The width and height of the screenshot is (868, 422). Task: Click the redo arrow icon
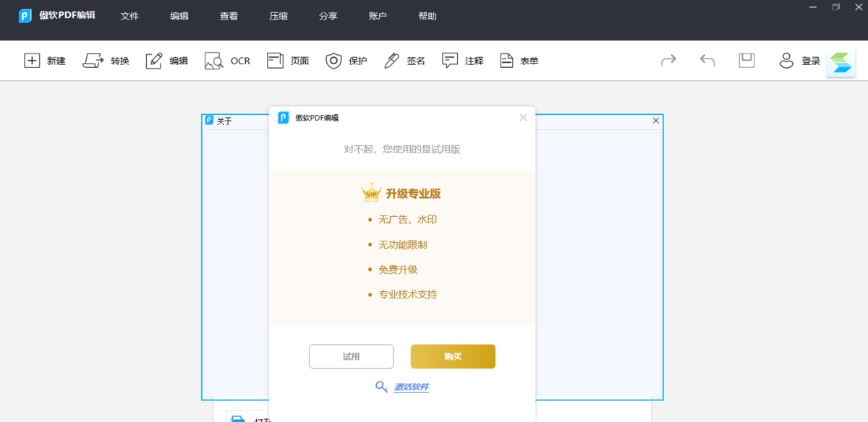click(668, 61)
